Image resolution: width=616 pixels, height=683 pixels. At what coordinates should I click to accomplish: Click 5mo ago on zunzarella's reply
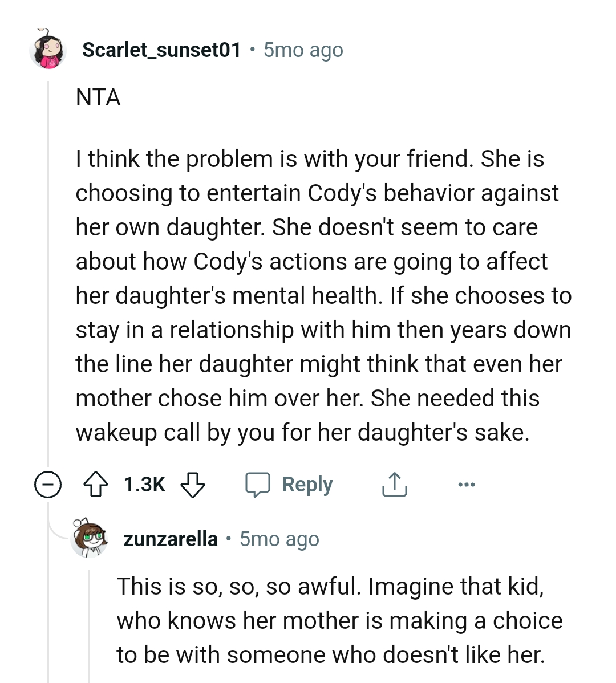pyautogui.click(x=278, y=538)
